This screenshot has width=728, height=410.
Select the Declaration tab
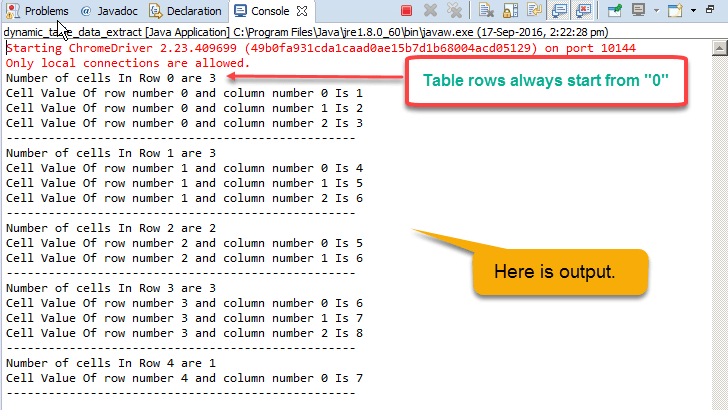click(186, 11)
